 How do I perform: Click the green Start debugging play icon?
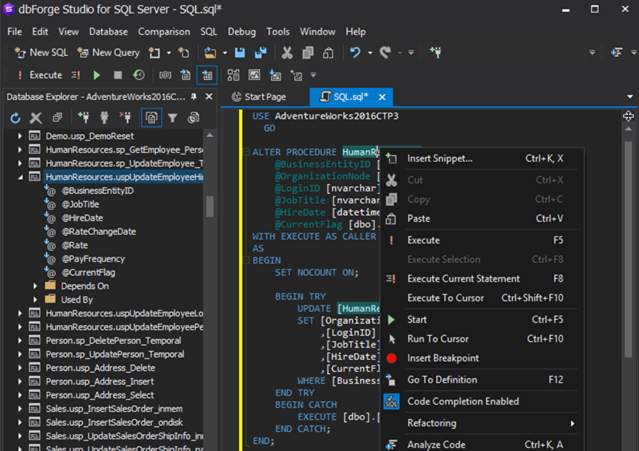97,75
